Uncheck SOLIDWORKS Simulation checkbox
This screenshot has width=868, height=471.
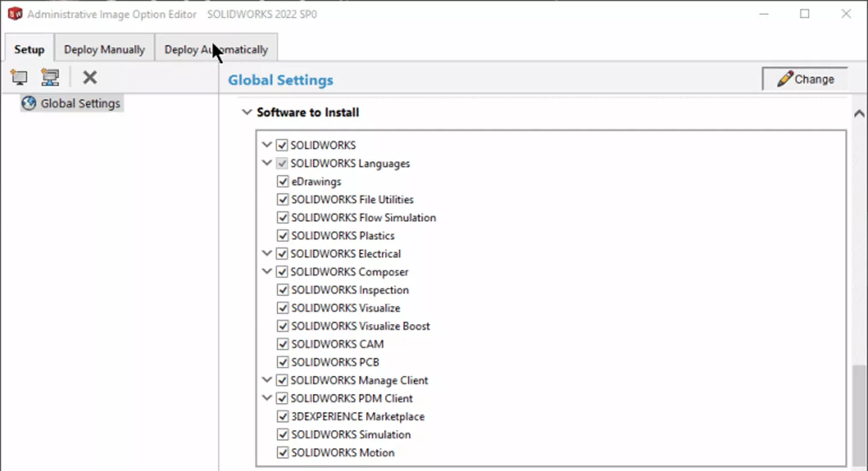(x=282, y=435)
